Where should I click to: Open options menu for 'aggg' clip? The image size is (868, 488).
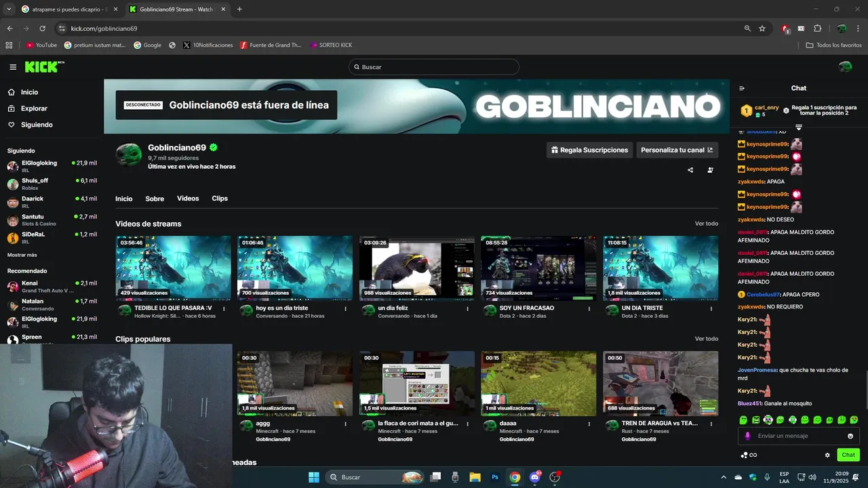345,424
